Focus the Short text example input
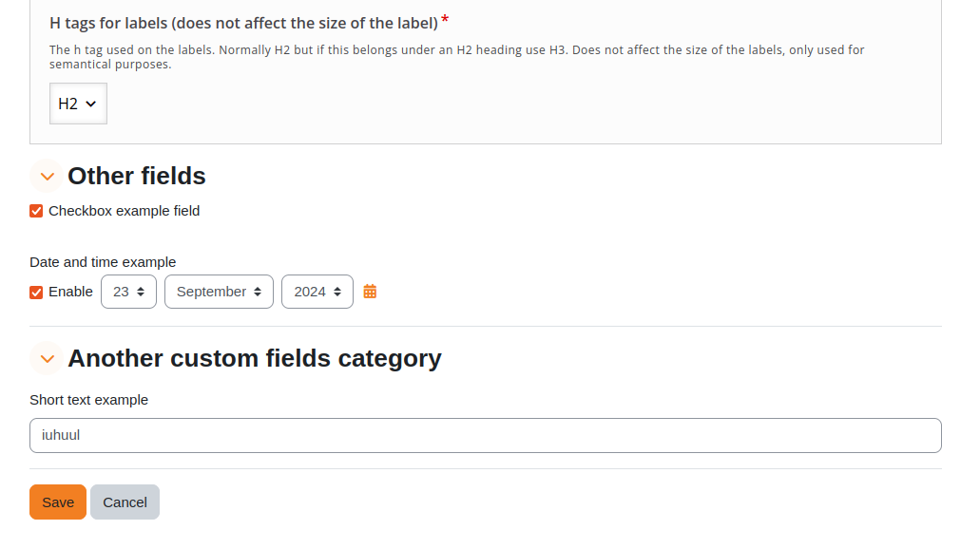This screenshot has height=549, width=980. pyautogui.click(x=486, y=435)
